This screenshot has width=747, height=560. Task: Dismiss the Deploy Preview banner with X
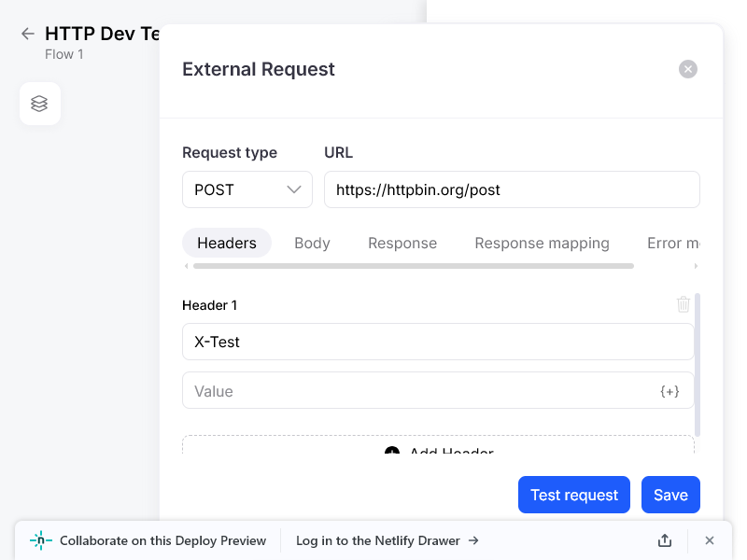(709, 540)
